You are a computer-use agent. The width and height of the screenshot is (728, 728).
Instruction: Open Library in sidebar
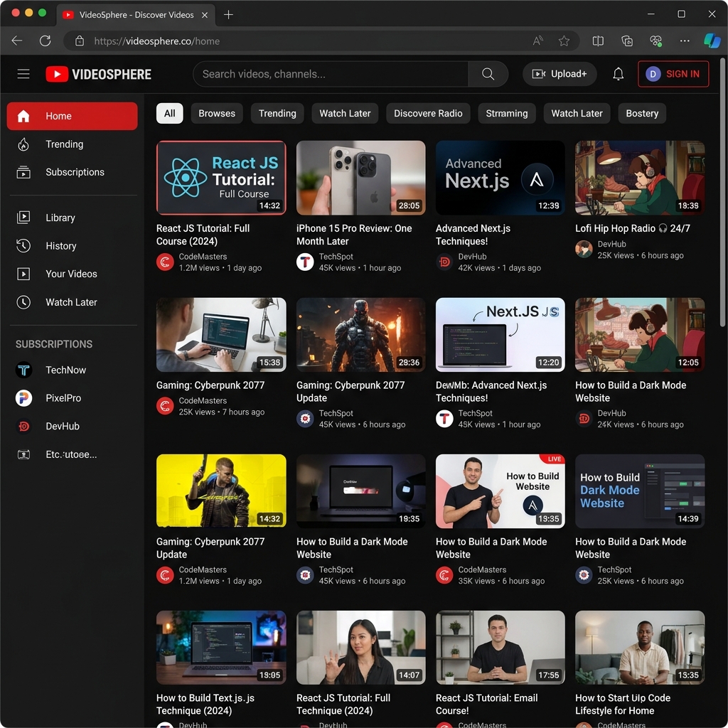[x=72, y=218]
